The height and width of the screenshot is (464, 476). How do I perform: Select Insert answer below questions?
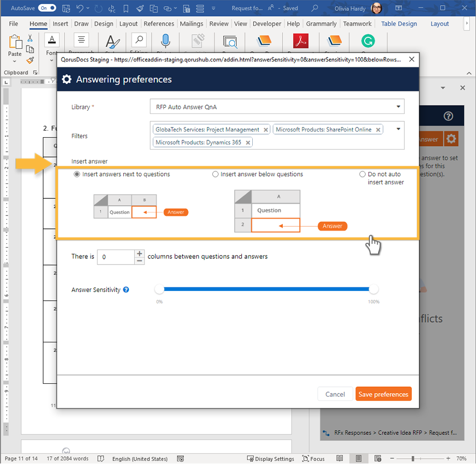pyautogui.click(x=215, y=174)
